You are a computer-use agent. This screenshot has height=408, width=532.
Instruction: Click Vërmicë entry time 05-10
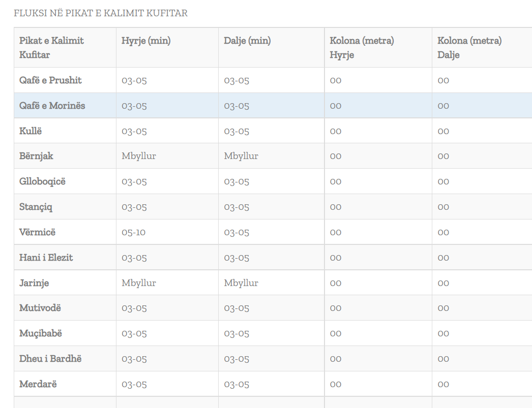[133, 232]
